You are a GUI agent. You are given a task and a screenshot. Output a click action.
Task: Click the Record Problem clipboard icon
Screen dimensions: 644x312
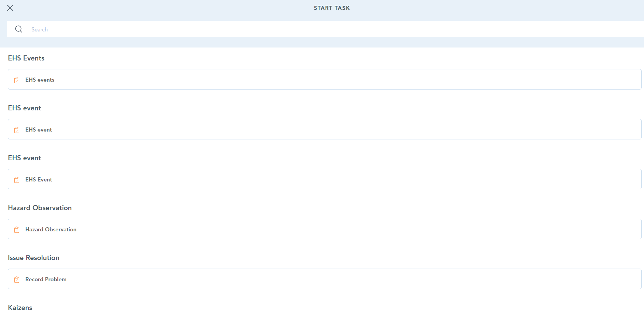17,280
